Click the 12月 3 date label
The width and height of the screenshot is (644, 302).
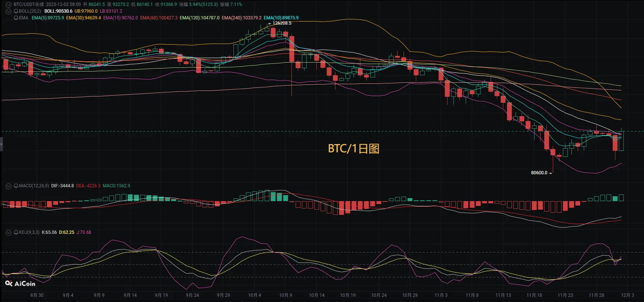[x=627, y=295]
